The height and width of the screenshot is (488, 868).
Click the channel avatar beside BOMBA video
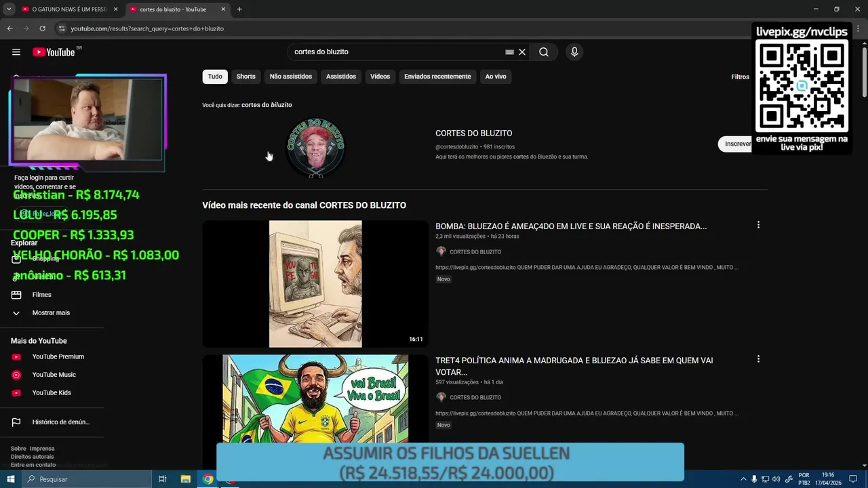click(441, 251)
